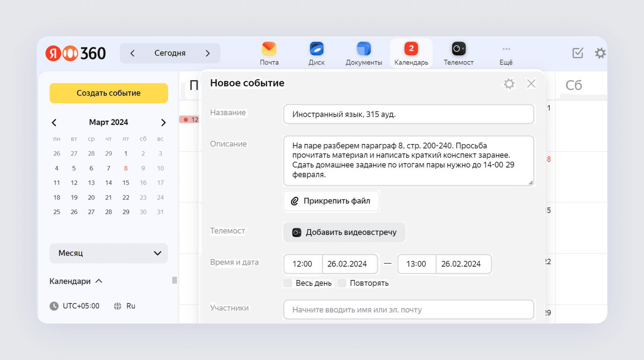The width and height of the screenshot is (644, 360).
Task: Click Создать событие button
Action: tap(109, 93)
